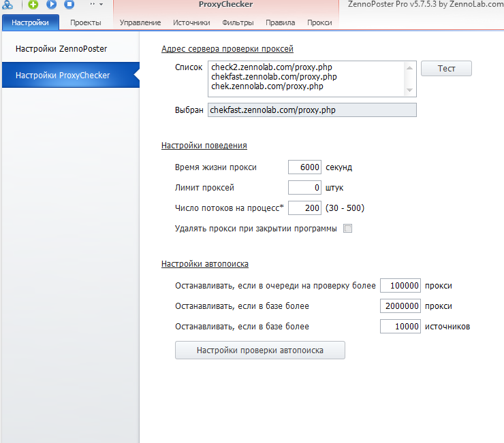Toggle Удалять прокси при закрытии программы checkbox
Screen dimensions: 504x443
click(x=348, y=229)
